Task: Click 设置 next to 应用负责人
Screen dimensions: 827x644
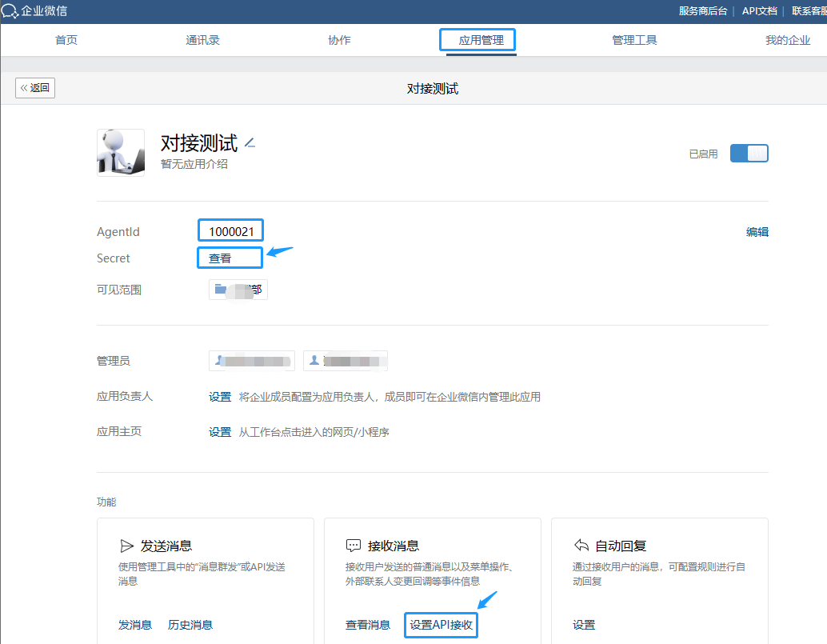Action: click(220, 397)
